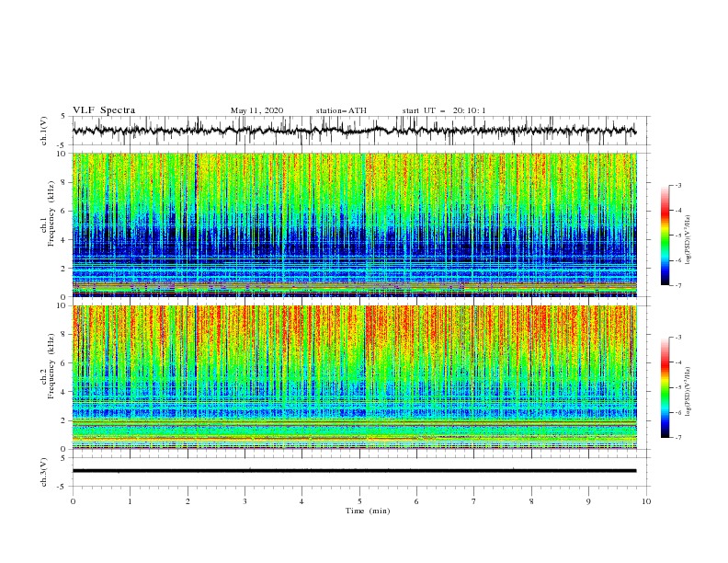
Task: Click the ch.1 spectrogram color scale bar
Action: tap(665, 236)
